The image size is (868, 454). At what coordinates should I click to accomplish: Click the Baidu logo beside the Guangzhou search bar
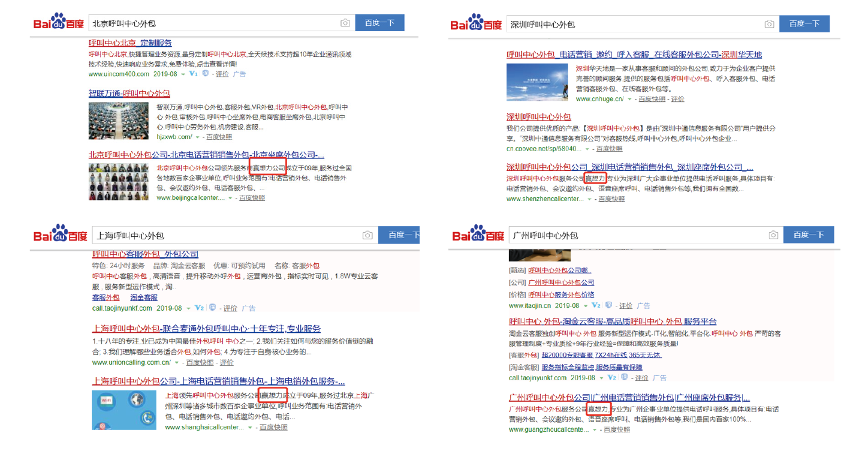[x=478, y=234]
